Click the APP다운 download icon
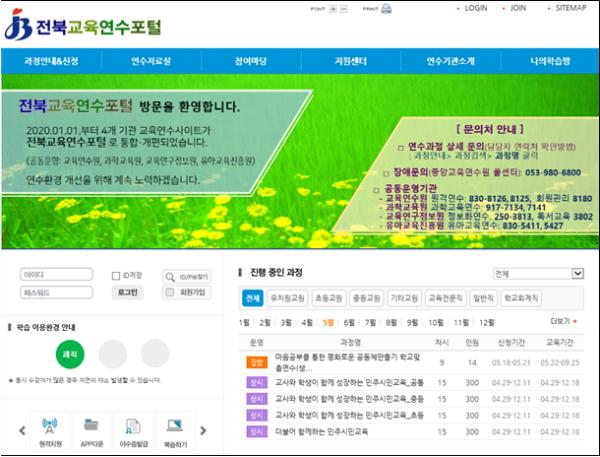600x457 pixels. (93, 430)
